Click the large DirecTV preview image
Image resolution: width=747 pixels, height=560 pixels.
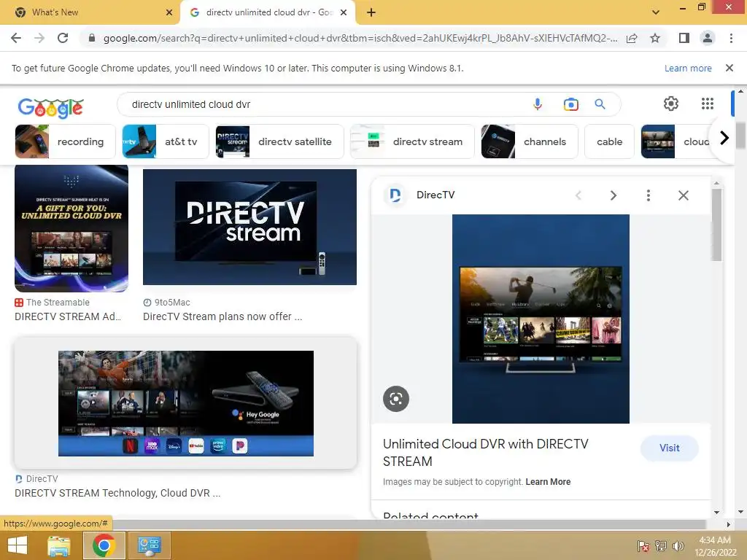point(541,319)
